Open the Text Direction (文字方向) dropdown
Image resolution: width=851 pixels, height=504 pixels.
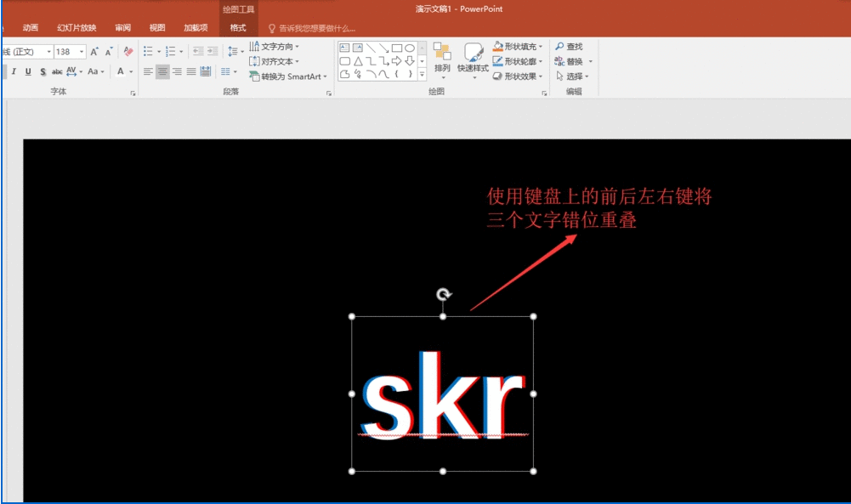275,48
